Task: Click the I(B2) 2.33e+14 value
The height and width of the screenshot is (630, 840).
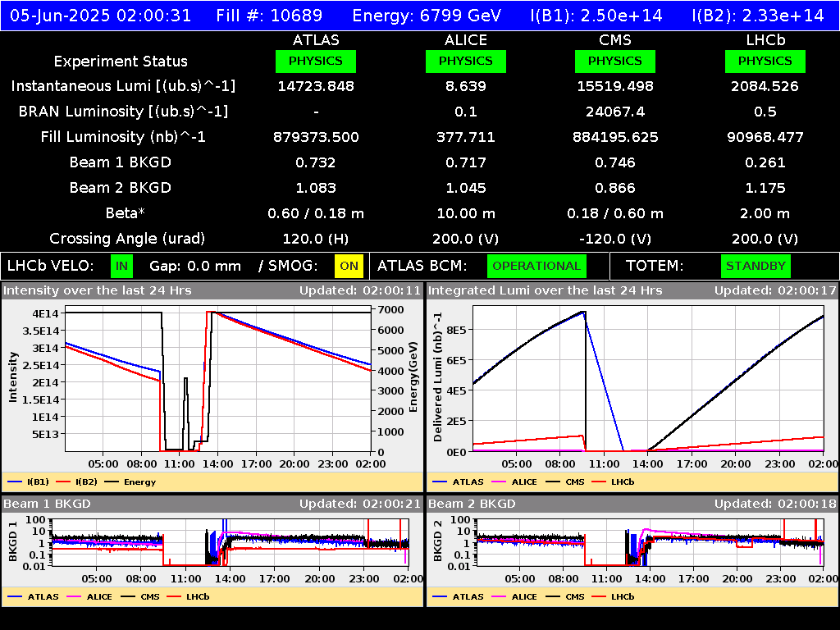Action: point(757,16)
